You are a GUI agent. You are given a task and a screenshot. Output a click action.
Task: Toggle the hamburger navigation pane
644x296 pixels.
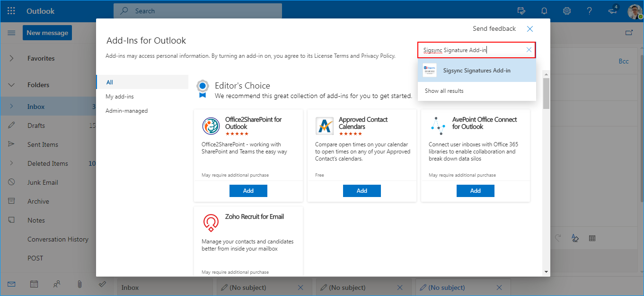click(11, 33)
